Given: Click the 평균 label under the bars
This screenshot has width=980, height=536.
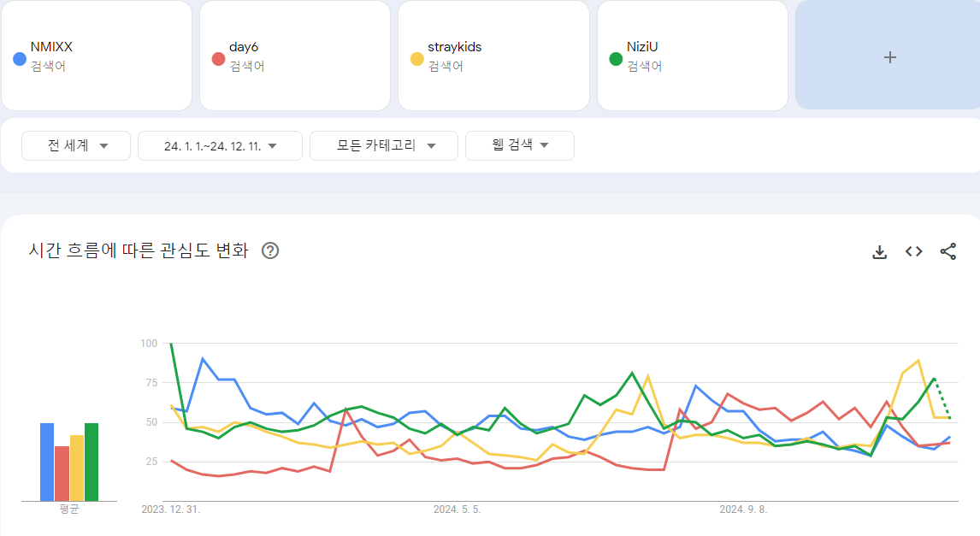Looking at the screenshot, I should 69,509.
